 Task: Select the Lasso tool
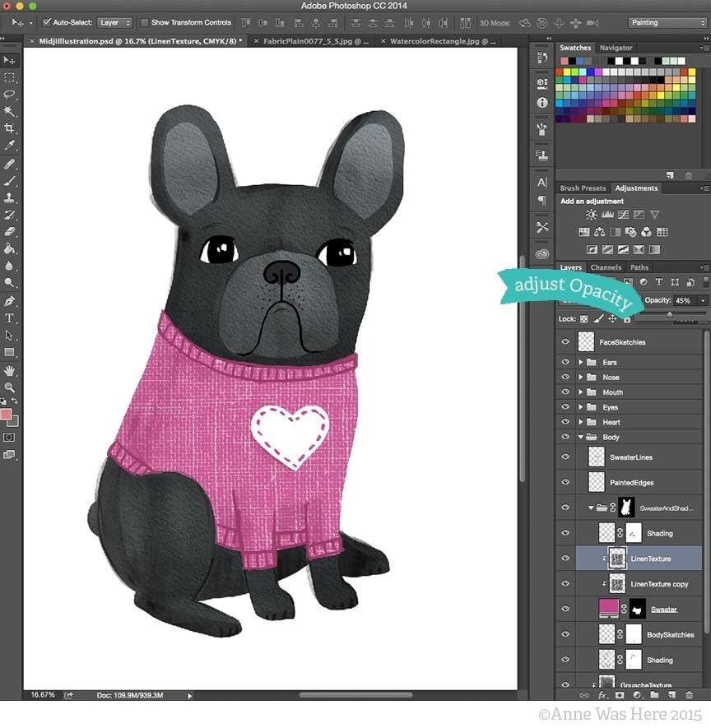[10, 94]
